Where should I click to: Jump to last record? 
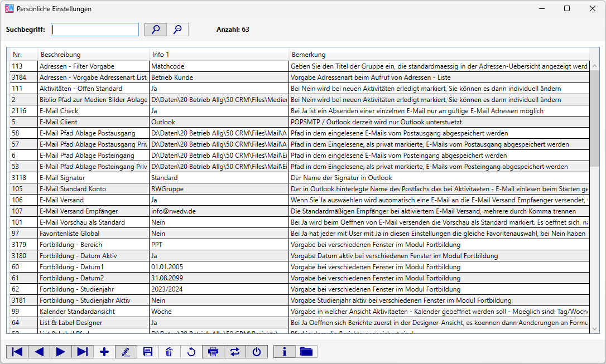point(83,352)
